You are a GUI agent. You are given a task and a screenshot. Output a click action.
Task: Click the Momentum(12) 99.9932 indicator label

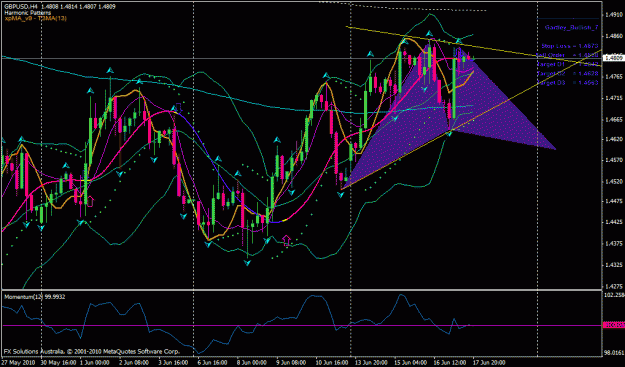click(x=34, y=297)
